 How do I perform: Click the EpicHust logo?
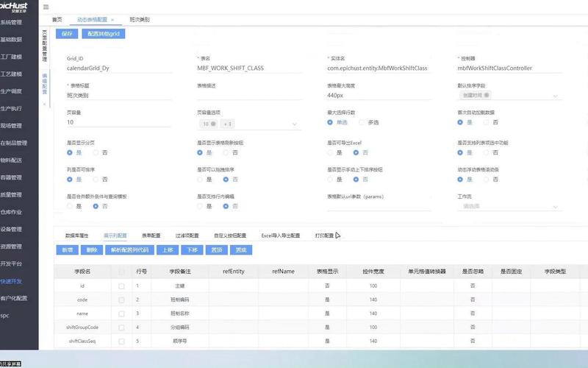pyautogui.click(x=14, y=7)
